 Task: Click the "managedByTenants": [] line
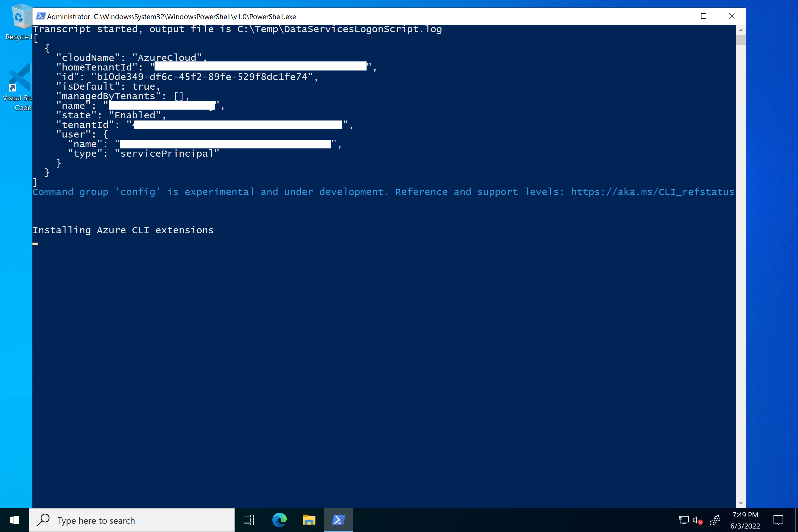pyautogui.click(x=123, y=96)
